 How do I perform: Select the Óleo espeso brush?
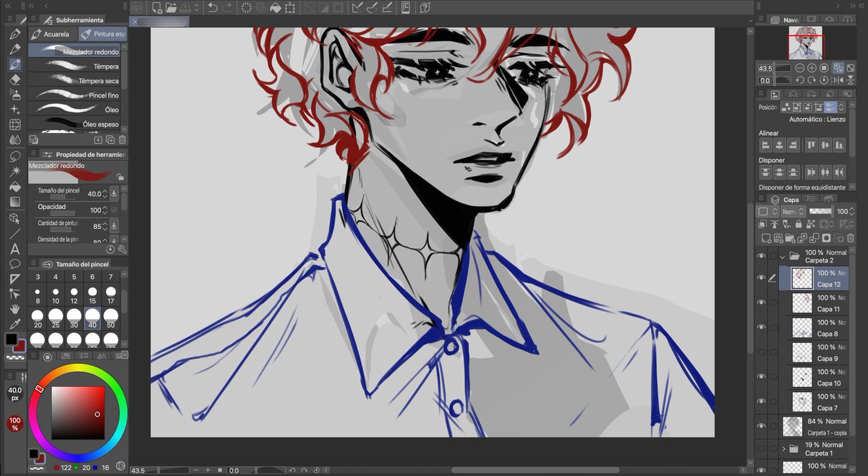75,124
